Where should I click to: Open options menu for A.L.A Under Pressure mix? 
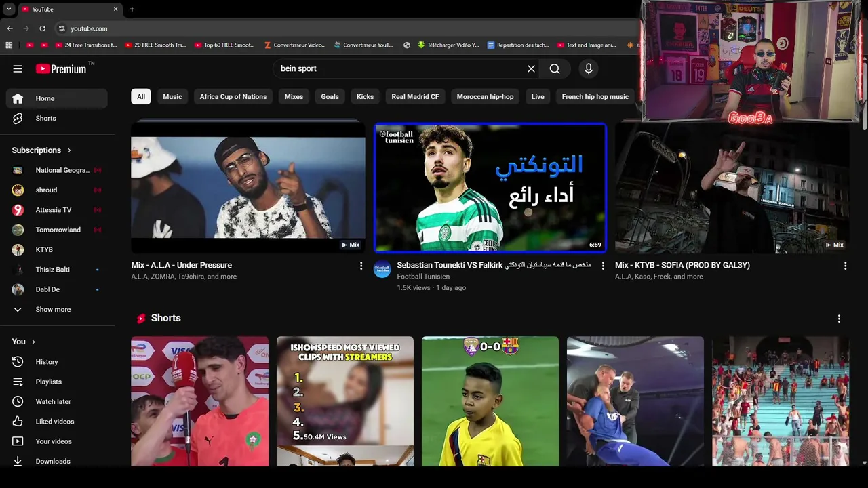(x=361, y=266)
